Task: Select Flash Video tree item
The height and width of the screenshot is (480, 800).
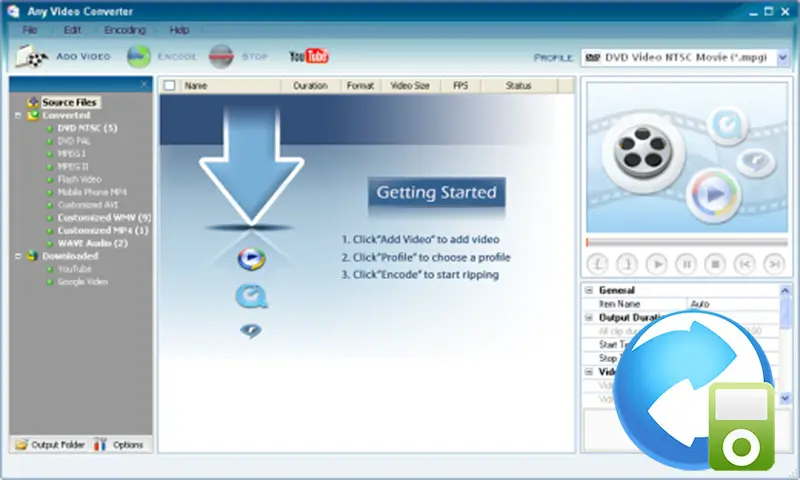Action: pos(80,180)
